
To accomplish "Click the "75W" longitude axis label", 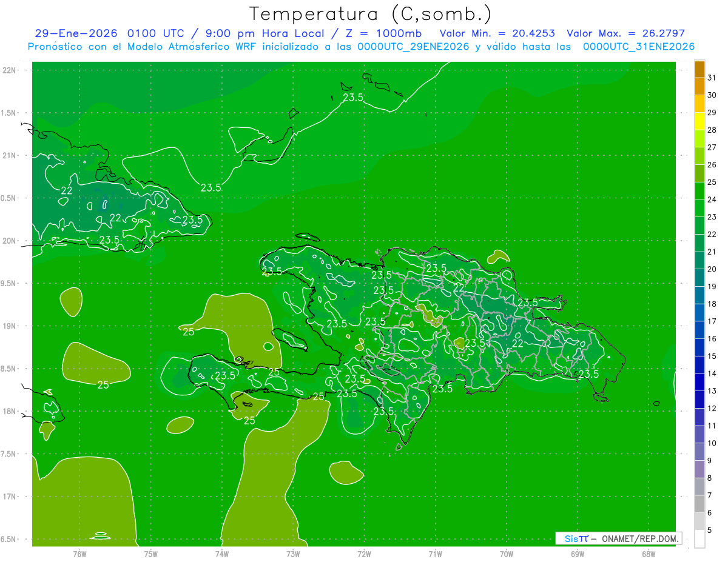I will (151, 554).
